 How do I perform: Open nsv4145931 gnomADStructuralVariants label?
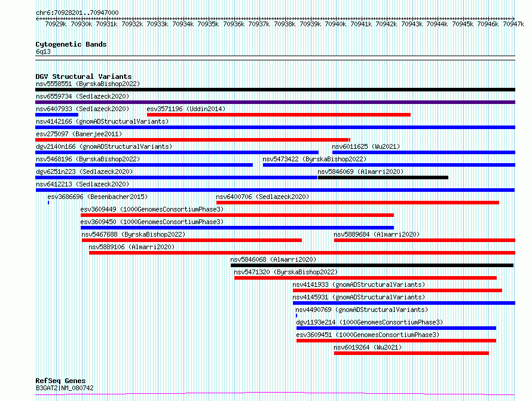point(359,297)
